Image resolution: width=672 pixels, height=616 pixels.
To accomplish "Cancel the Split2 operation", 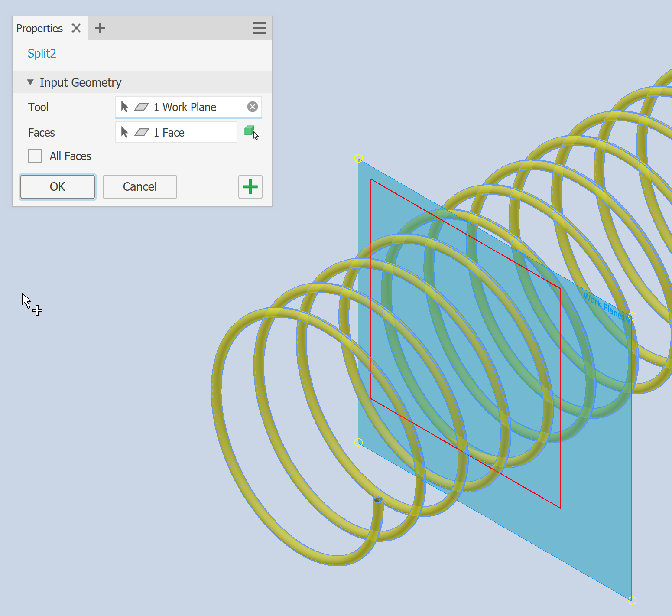I will click(140, 187).
